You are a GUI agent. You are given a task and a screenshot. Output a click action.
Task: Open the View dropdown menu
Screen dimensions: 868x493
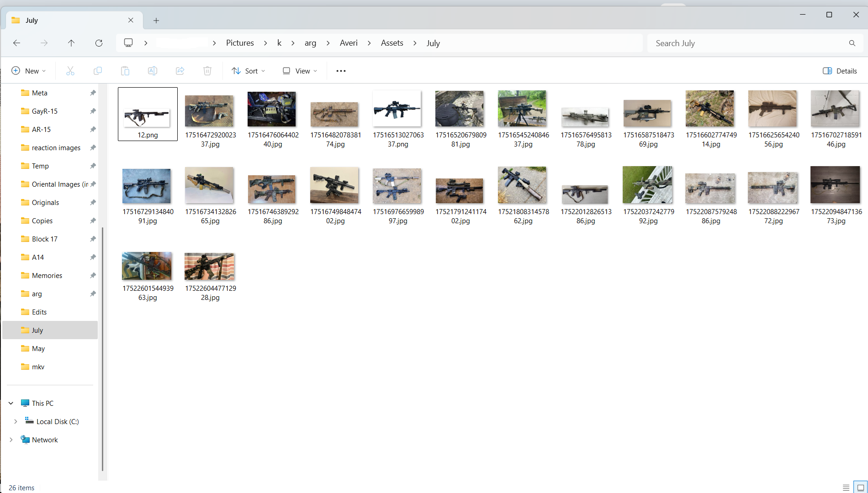coord(300,71)
